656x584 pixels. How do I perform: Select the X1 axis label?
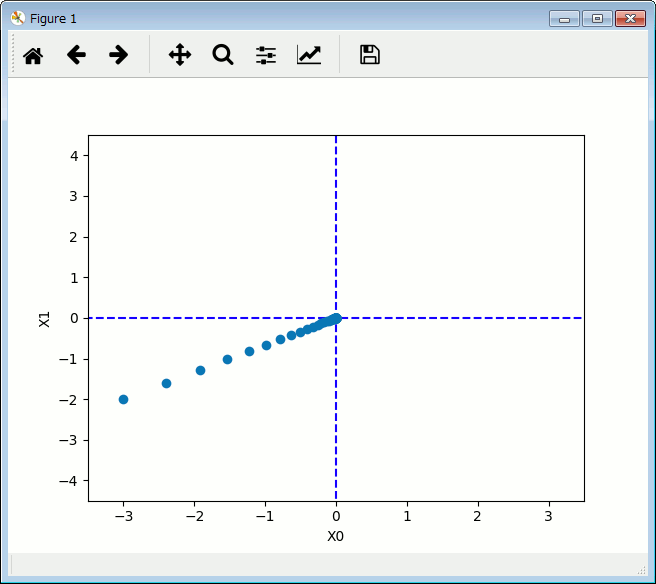pos(44,318)
